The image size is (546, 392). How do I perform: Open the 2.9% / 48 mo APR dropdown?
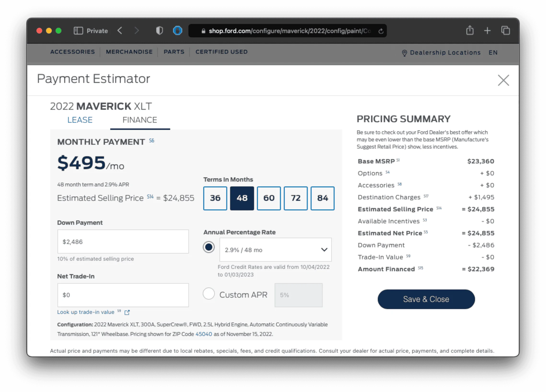click(275, 249)
